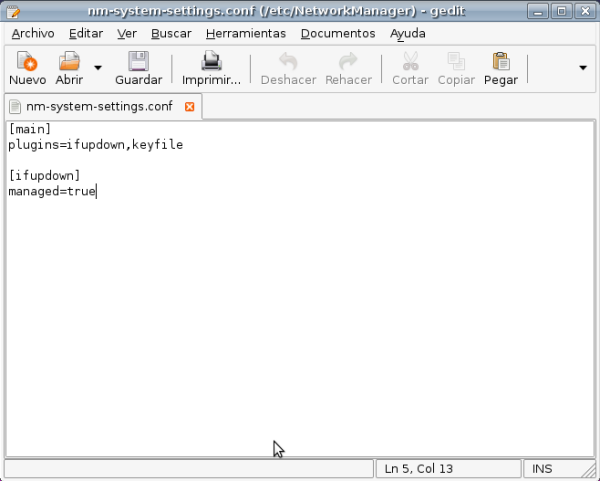Click the Rehacer redo arrow
This screenshot has height=481, width=600.
click(348, 62)
